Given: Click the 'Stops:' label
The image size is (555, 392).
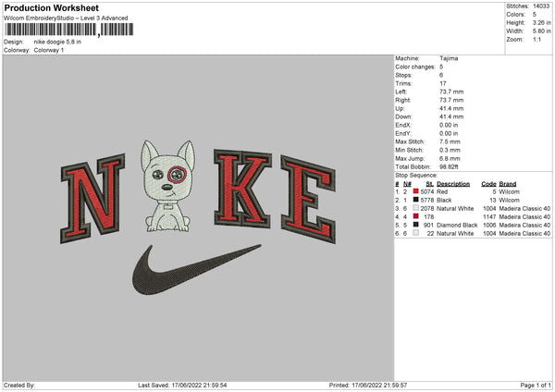Looking at the screenshot, I should 404,75.
